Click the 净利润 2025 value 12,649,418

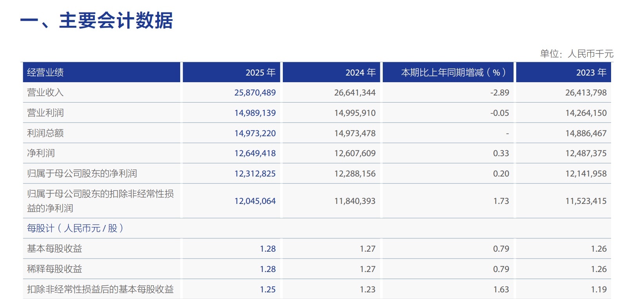(x=255, y=153)
